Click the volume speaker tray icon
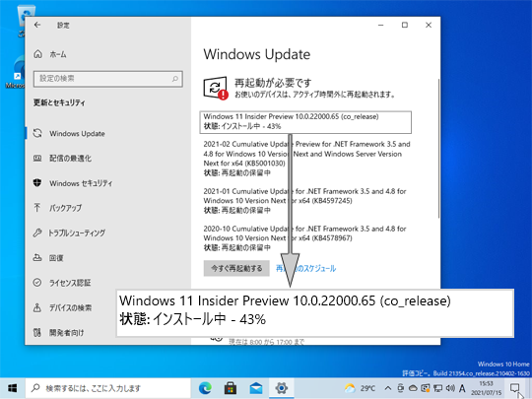 450,388
